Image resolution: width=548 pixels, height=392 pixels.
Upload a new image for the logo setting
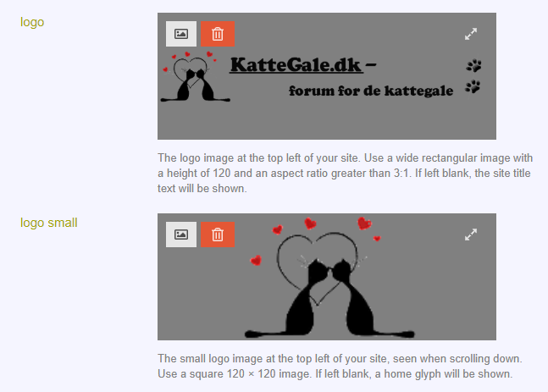point(181,34)
